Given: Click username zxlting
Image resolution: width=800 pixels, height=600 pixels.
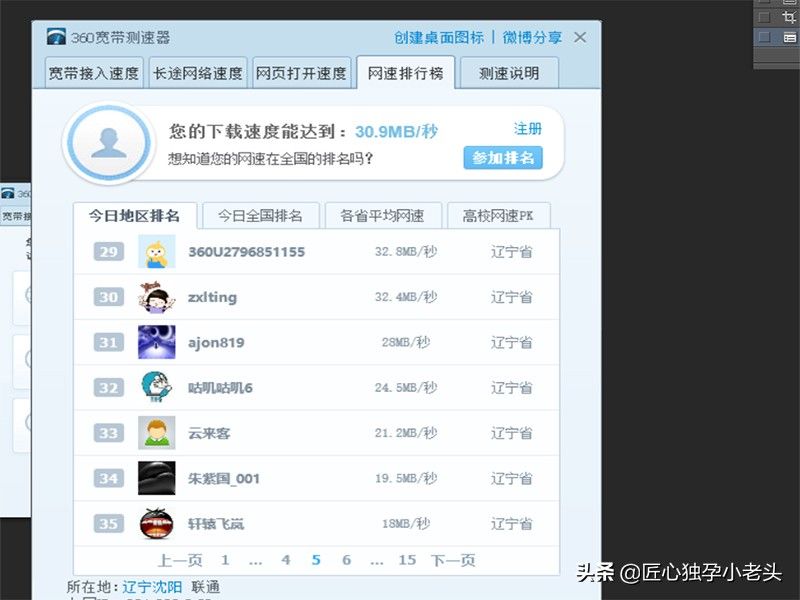Looking at the screenshot, I should click(212, 297).
